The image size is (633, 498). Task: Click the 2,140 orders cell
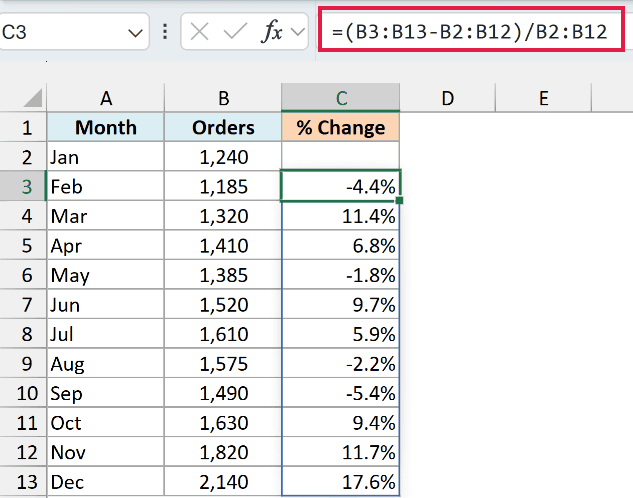click(x=223, y=481)
